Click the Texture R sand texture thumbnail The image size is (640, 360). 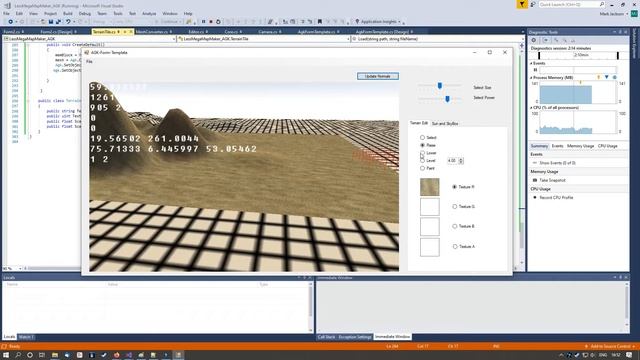point(430,187)
